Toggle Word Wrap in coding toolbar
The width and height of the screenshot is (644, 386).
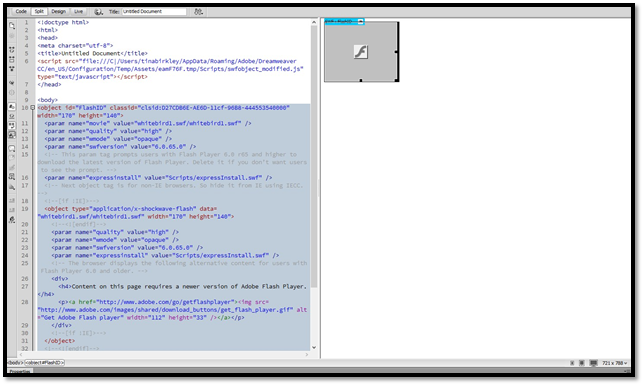[12, 125]
